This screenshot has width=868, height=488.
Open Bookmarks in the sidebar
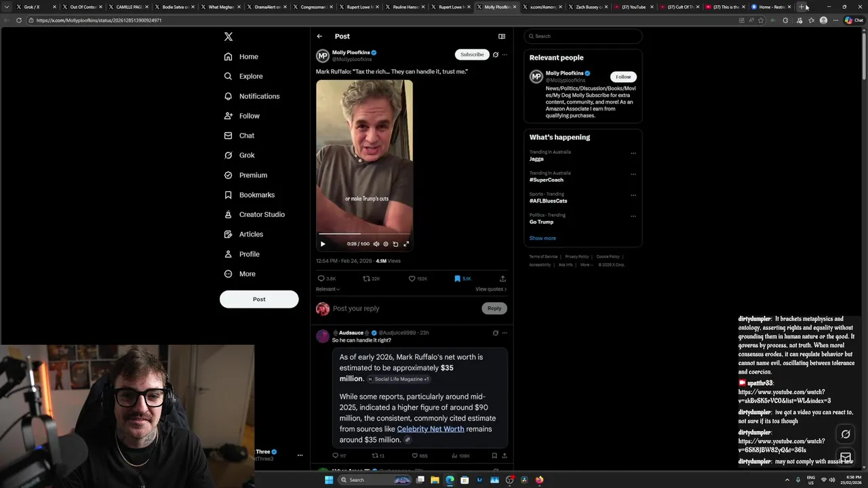(x=250, y=195)
